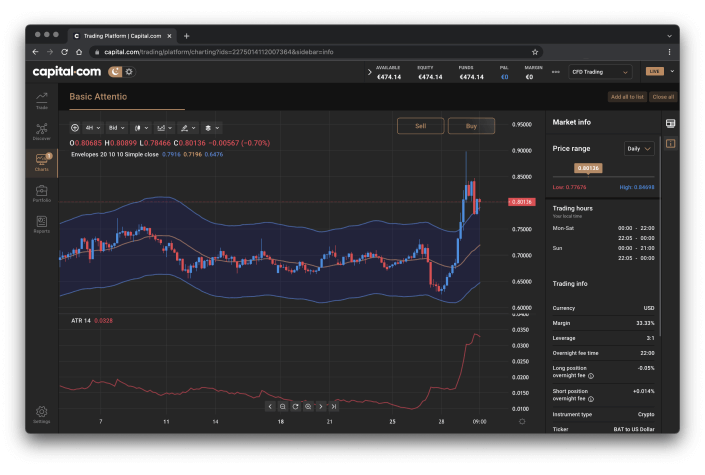This screenshot has height=475, width=705.
Task: Zoom in the chart with magnifier plus
Action: pyautogui.click(x=308, y=407)
